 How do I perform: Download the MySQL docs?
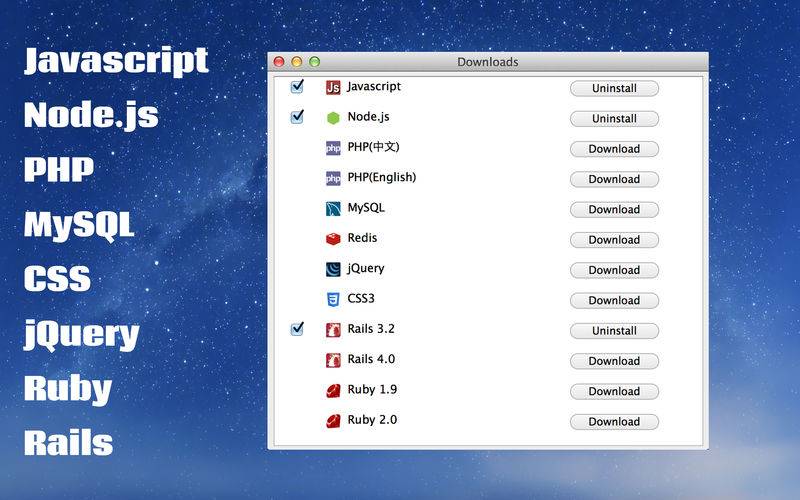[x=614, y=210]
